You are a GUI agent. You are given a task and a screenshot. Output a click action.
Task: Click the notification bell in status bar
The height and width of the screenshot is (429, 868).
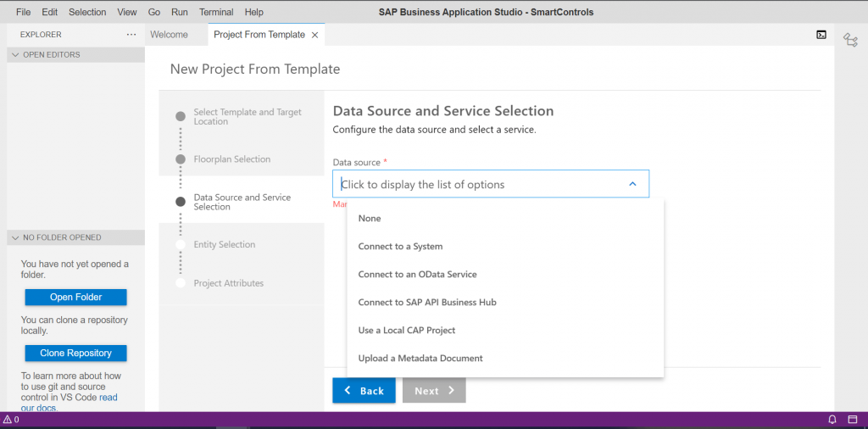tap(832, 419)
